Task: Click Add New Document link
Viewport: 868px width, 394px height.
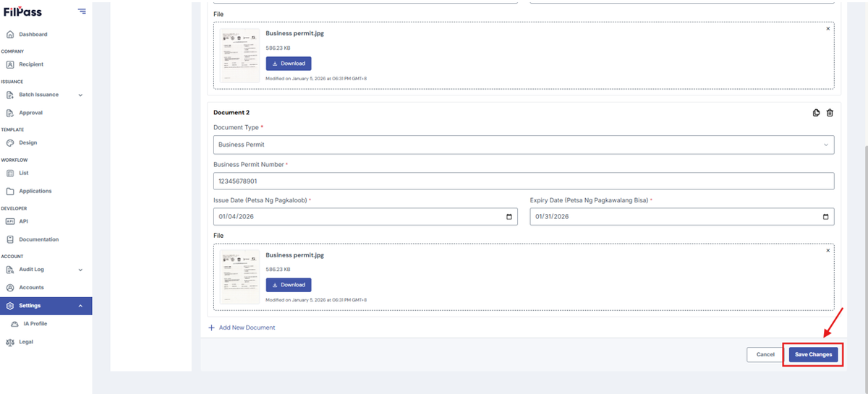Action: pyautogui.click(x=242, y=327)
